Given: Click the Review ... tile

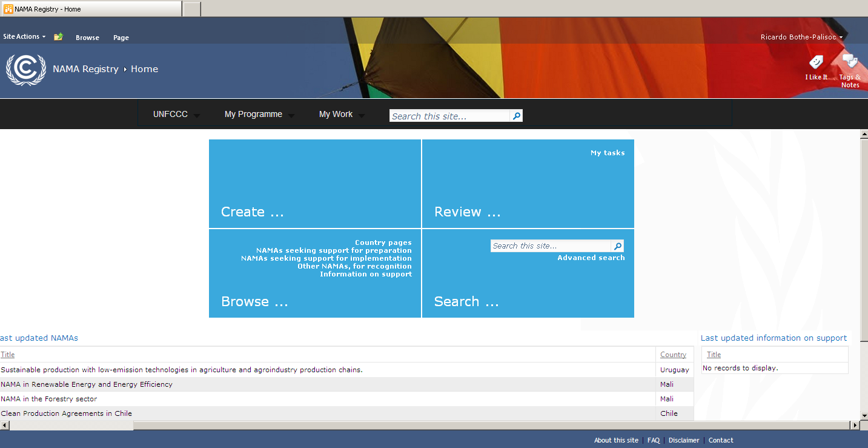Looking at the screenshot, I should 528,184.
